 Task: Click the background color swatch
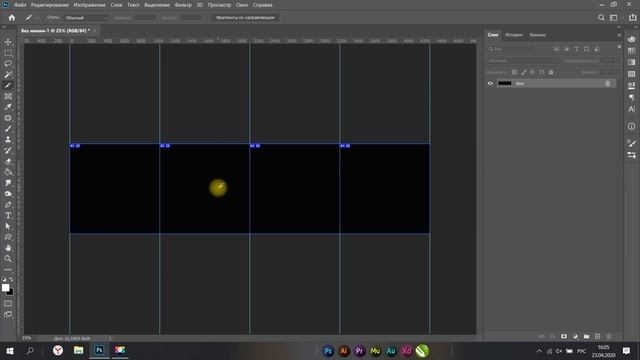tap(11, 292)
